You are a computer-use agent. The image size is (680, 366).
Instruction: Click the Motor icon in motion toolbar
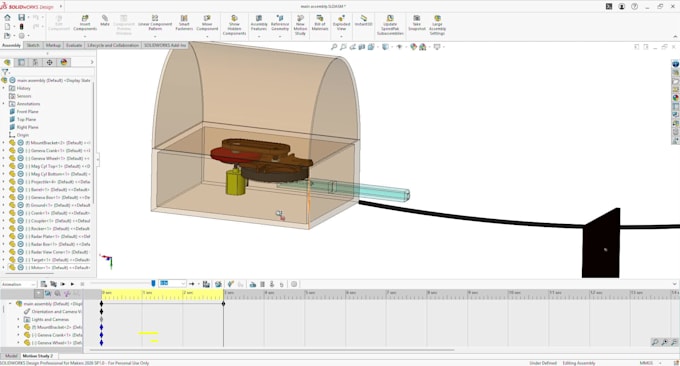point(252,284)
